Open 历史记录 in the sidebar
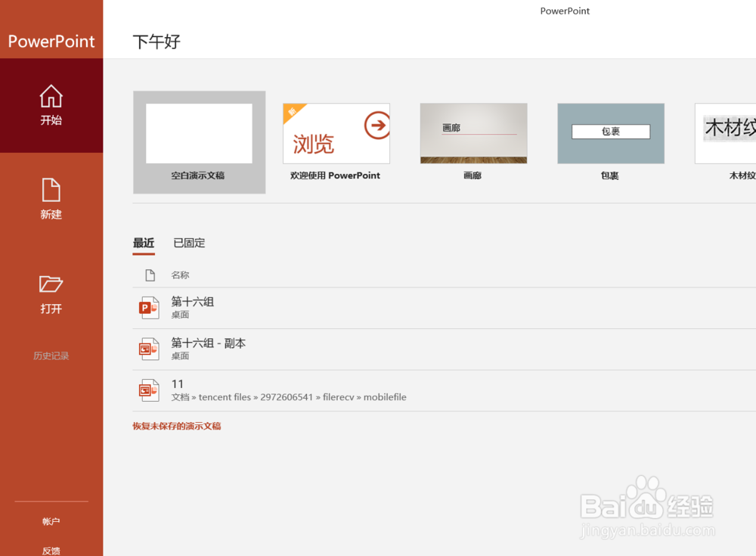This screenshot has width=756, height=556. point(51,356)
